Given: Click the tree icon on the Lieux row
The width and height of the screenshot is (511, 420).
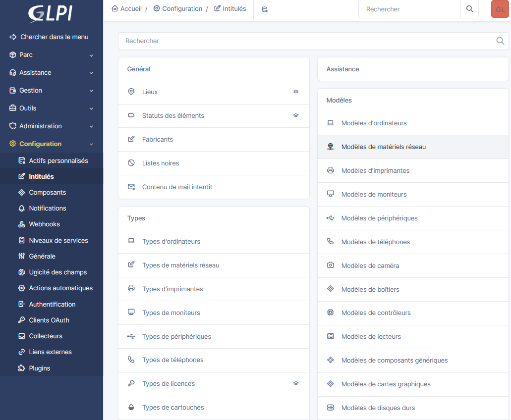Looking at the screenshot, I should point(296,92).
